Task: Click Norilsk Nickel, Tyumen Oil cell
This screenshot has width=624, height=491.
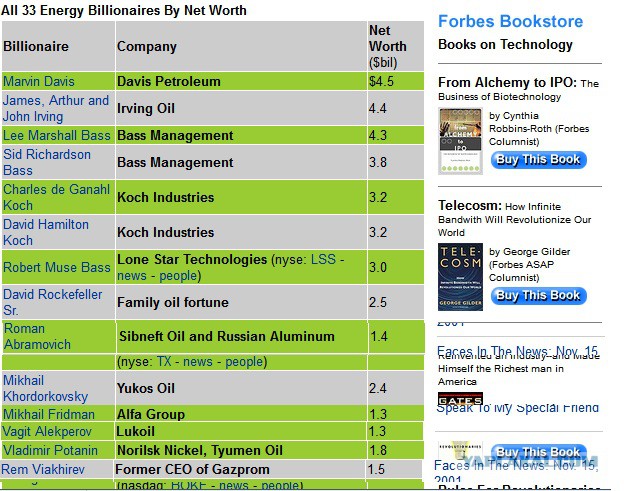Action: 241,450
